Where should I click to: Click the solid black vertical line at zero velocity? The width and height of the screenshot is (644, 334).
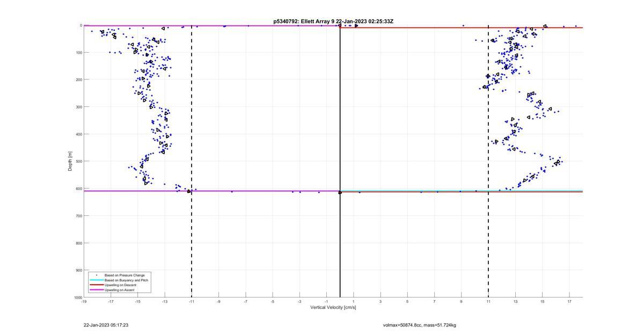tap(340, 161)
